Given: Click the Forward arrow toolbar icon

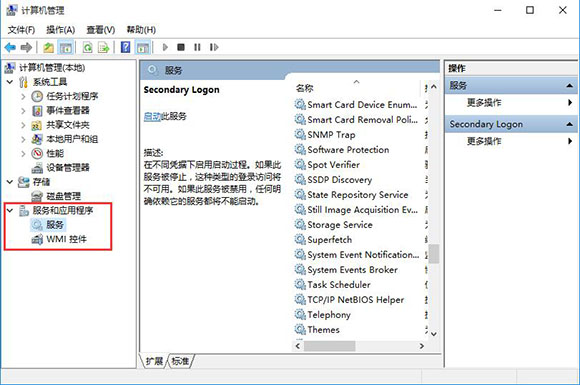Looking at the screenshot, I should pyautogui.click(x=26, y=47).
